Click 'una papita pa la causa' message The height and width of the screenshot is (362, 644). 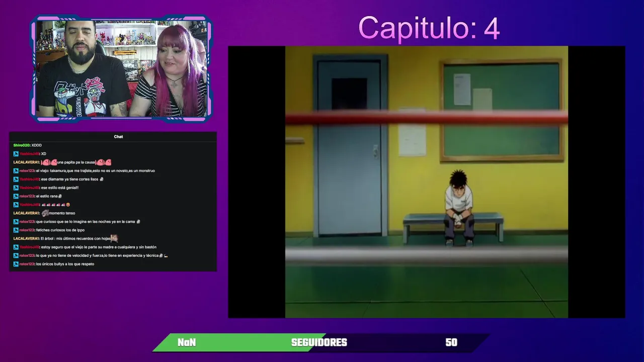pyautogui.click(x=76, y=162)
